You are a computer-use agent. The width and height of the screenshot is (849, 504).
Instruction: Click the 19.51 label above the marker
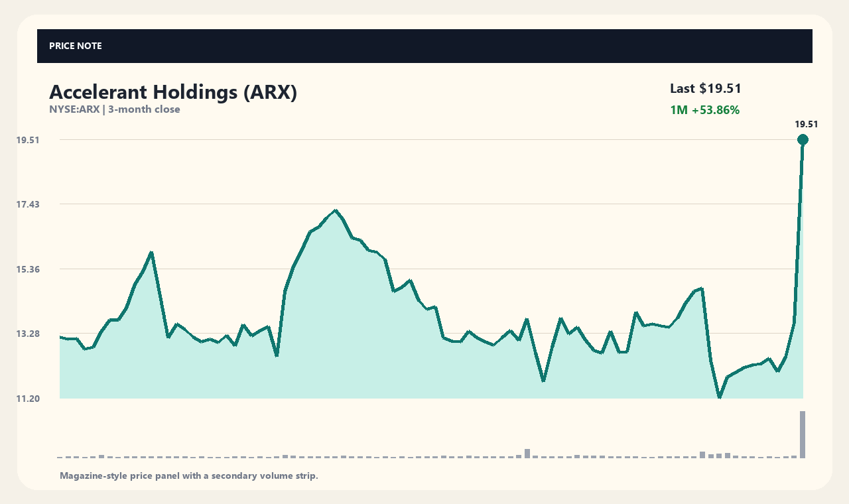pos(807,124)
